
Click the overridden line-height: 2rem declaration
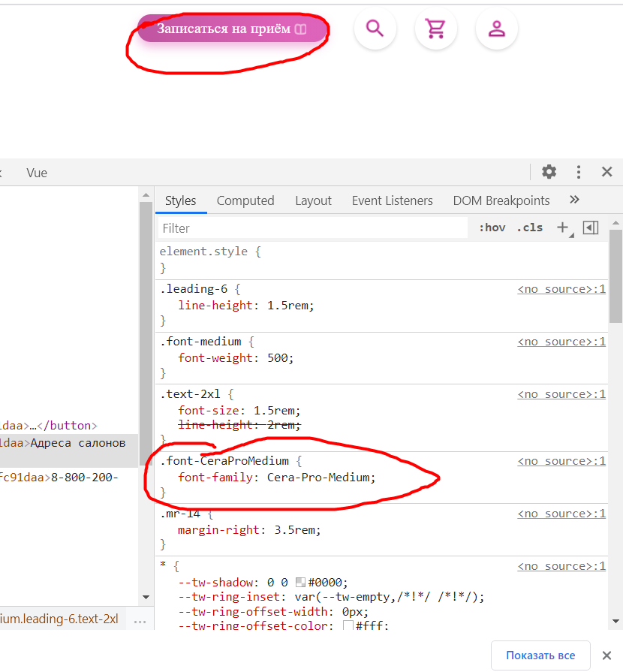(239, 425)
